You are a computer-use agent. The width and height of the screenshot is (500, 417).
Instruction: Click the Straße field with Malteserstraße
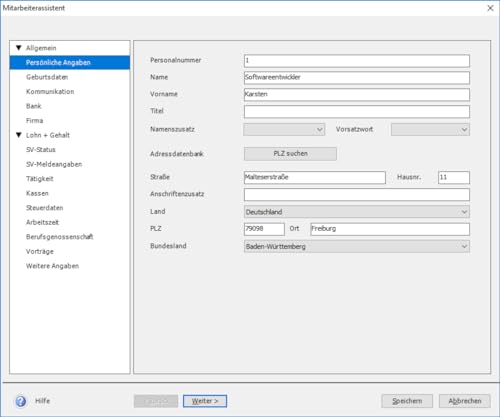click(x=315, y=177)
